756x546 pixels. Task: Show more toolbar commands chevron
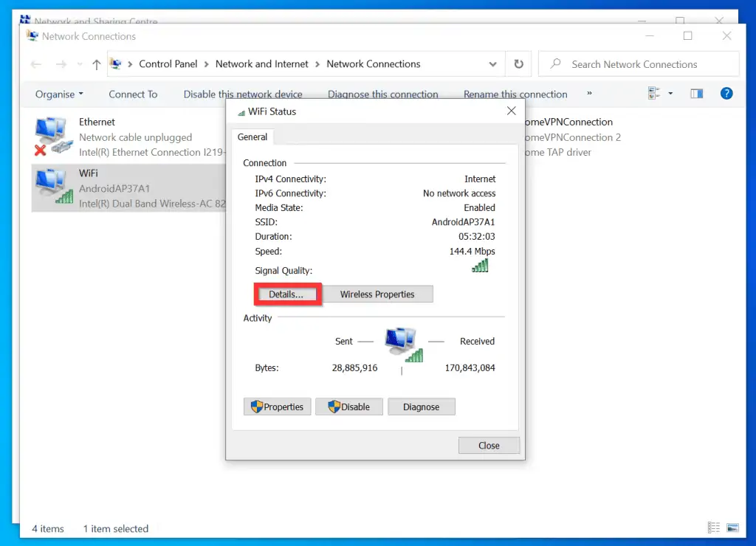click(589, 94)
